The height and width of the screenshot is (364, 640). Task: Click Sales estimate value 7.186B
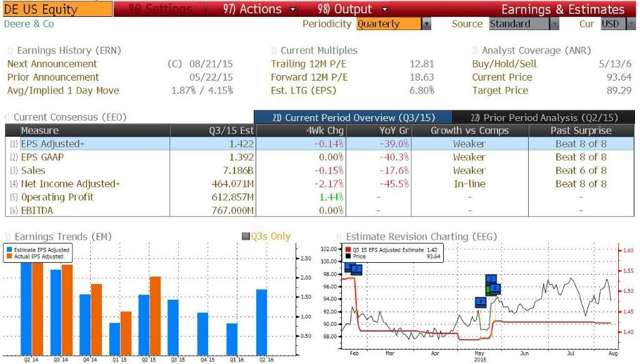click(x=238, y=171)
